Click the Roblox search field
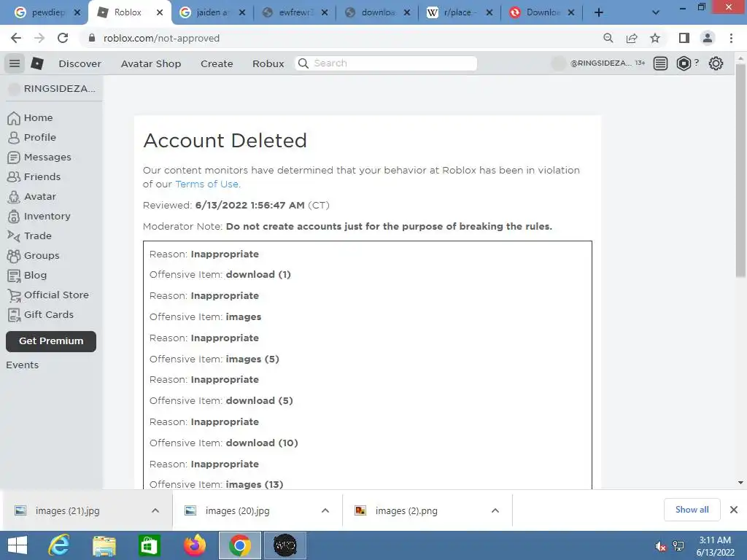Image resolution: width=747 pixels, height=560 pixels. (386, 63)
